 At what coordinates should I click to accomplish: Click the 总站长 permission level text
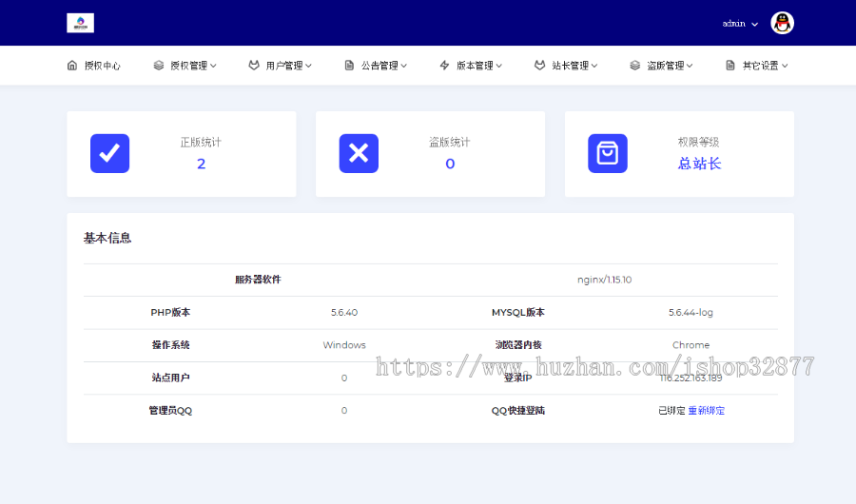click(x=699, y=164)
